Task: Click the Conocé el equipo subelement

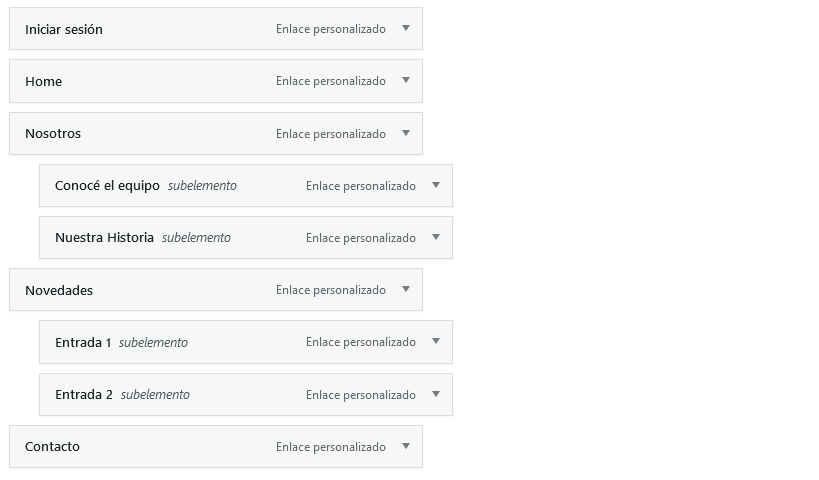Action: 107,185
